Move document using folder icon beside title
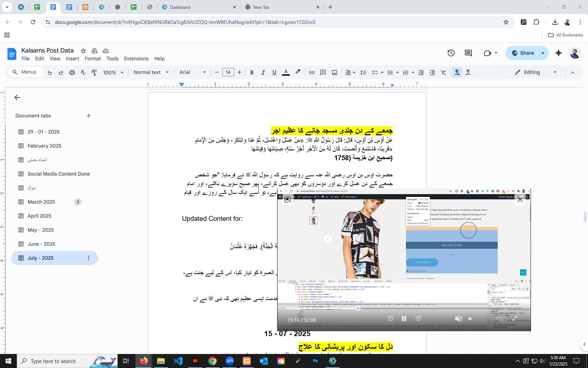 coord(94,51)
